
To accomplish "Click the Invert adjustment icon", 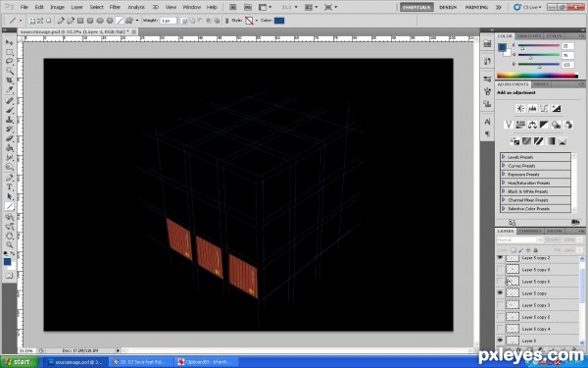I will click(x=514, y=141).
